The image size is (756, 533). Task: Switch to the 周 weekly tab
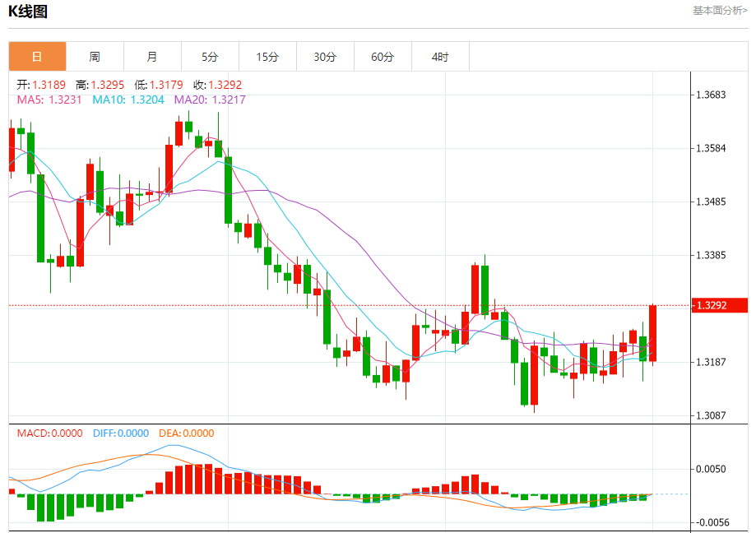95,57
